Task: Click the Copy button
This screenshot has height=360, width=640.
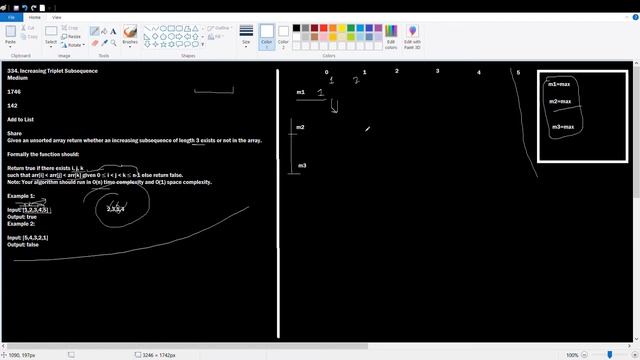Action: (x=29, y=37)
